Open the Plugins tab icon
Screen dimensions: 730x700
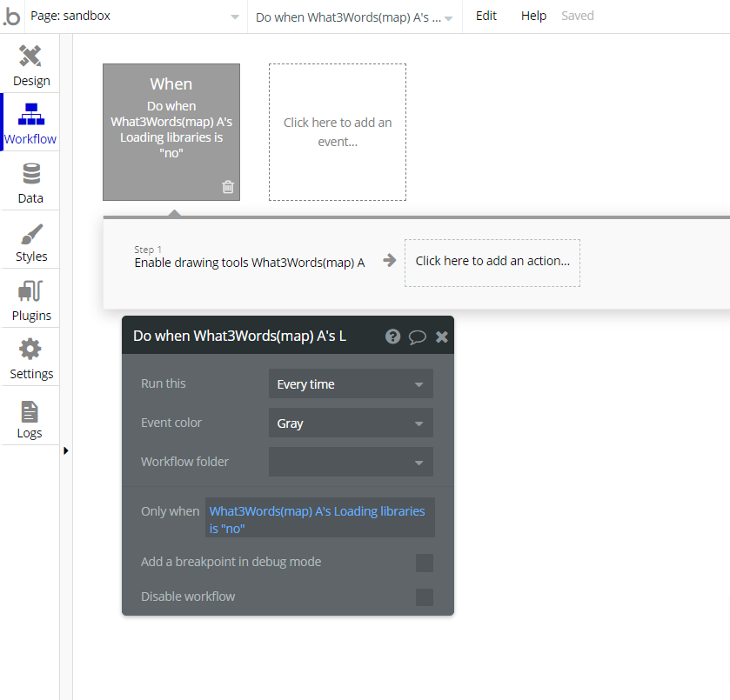tap(30, 291)
